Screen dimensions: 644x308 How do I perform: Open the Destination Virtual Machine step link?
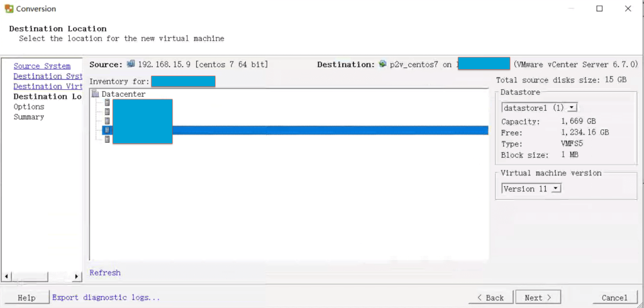pos(48,87)
